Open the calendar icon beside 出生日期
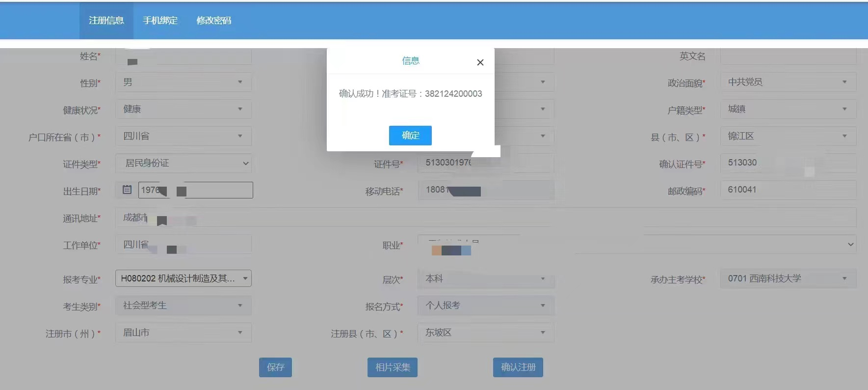 pyautogui.click(x=127, y=190)
